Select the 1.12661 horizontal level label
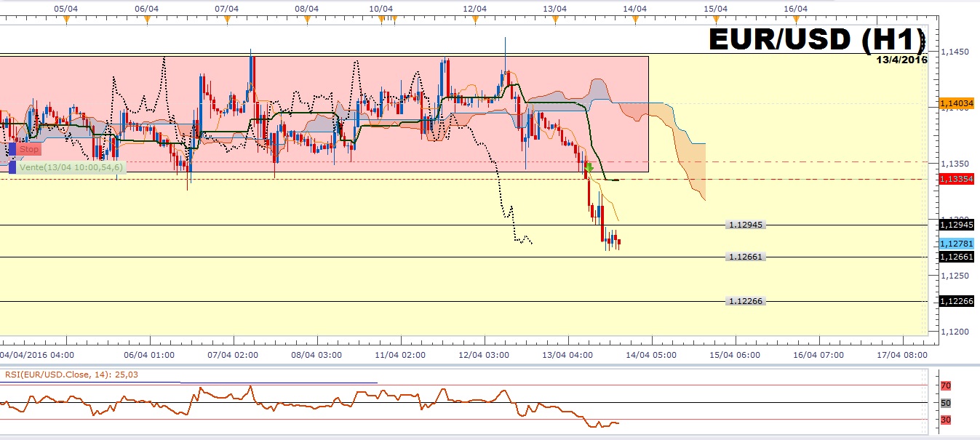This screenshot has height=440, width=980. 746,257
